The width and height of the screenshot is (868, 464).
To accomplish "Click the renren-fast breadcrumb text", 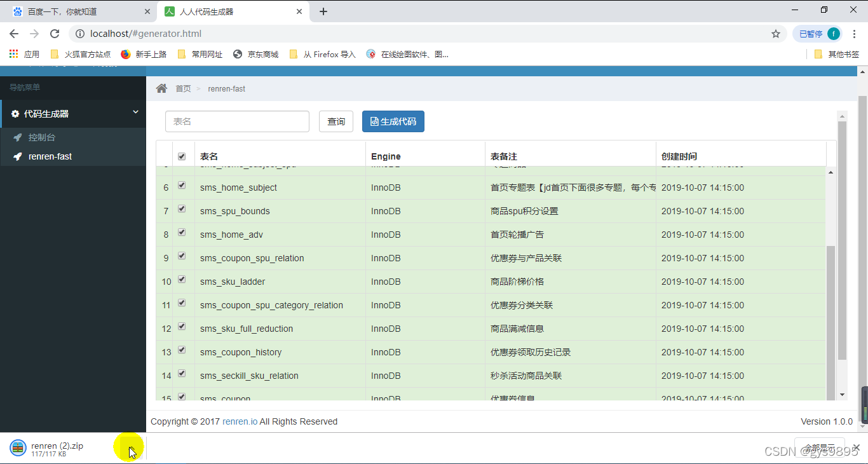I will click(227, 88).
